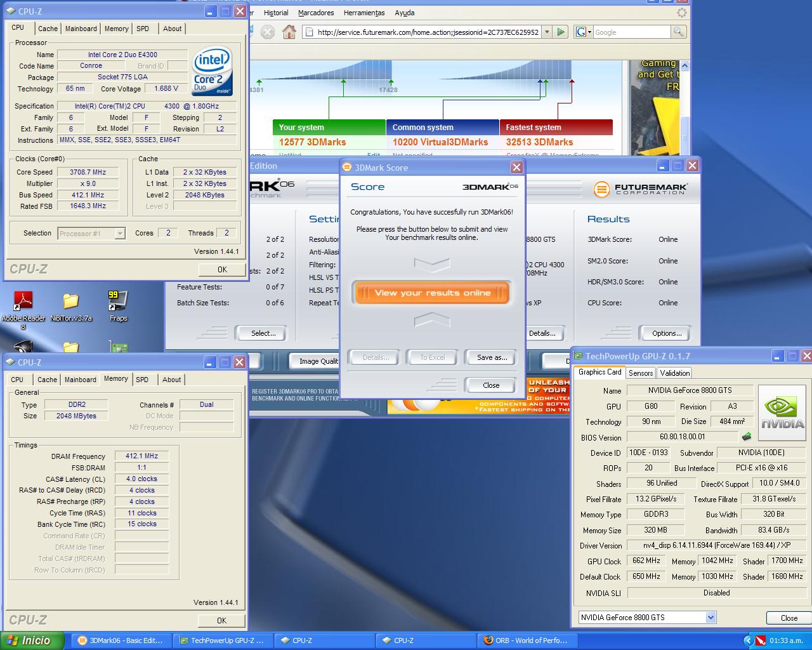The image size is (812, 650).
Task: Click the Firefox page vertical scrollbar
Action: click(684, 107)
